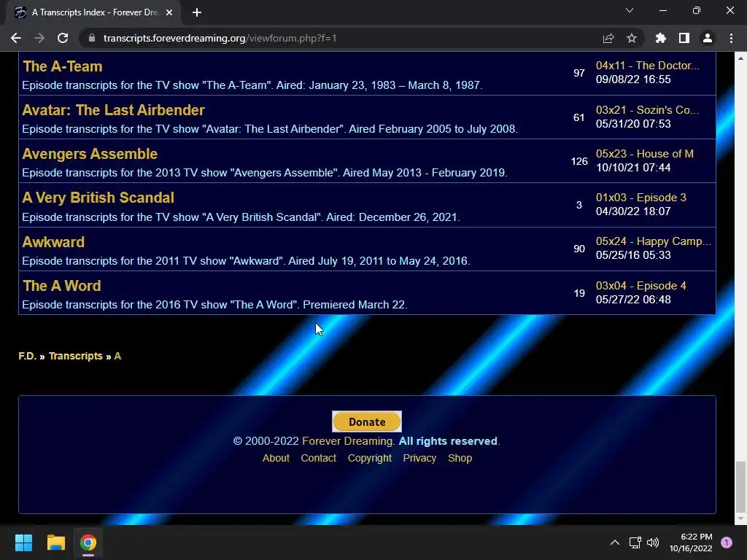This screenshot has width=747, height=560.
Task: Click the Forever Dreaming footer link
Action: [348, 441]
